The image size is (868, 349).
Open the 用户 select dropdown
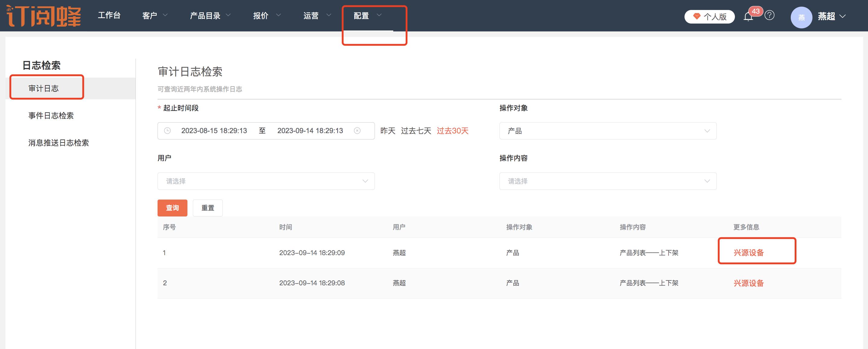(x=266, y=181)
